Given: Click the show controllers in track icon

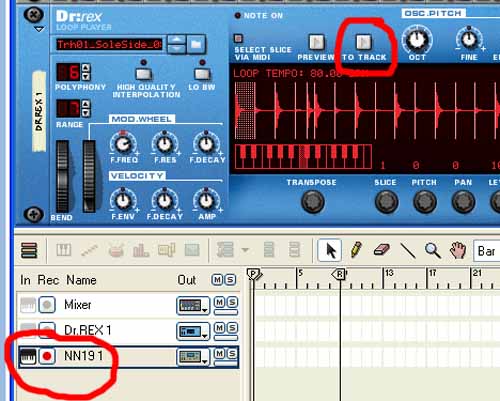Looking at the screenshot, I should pyautogui.click(x=225, y=250).
